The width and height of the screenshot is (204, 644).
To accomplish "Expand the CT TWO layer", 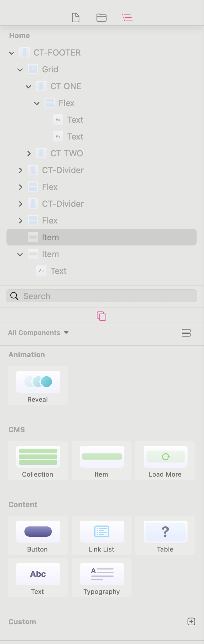I will coord(29,153).
